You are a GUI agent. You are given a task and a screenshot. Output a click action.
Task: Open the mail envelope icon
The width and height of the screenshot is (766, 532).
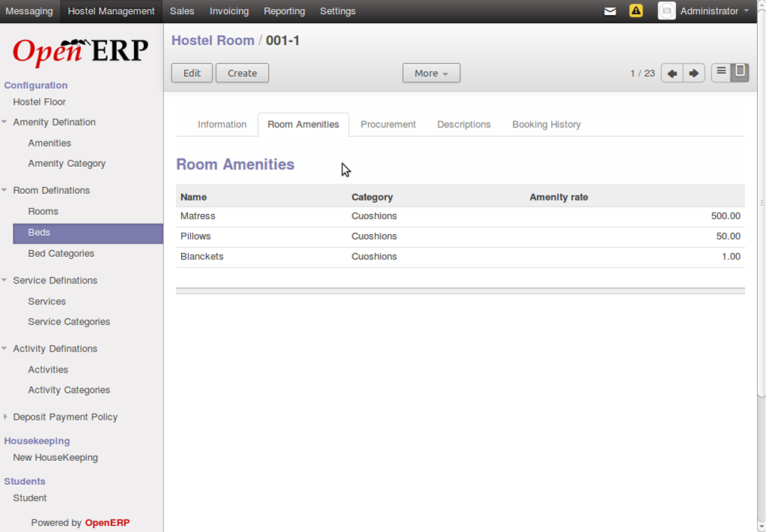(x=610, y=10)
